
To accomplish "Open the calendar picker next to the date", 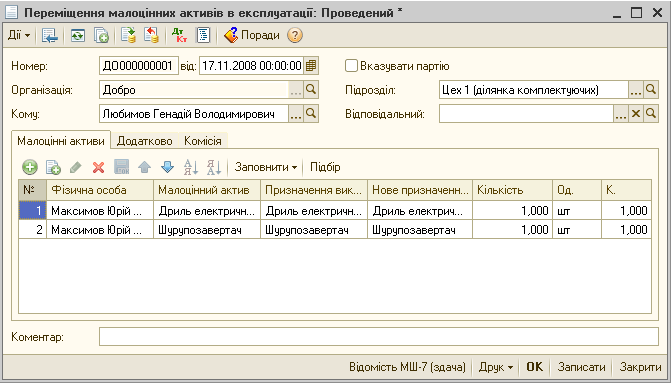I will tap(311, 66).
